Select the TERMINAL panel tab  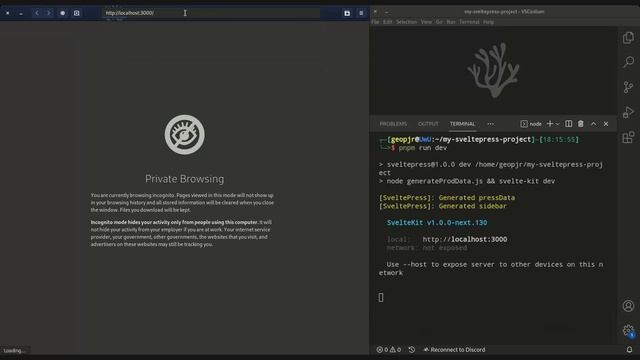(x=462, y=124)
